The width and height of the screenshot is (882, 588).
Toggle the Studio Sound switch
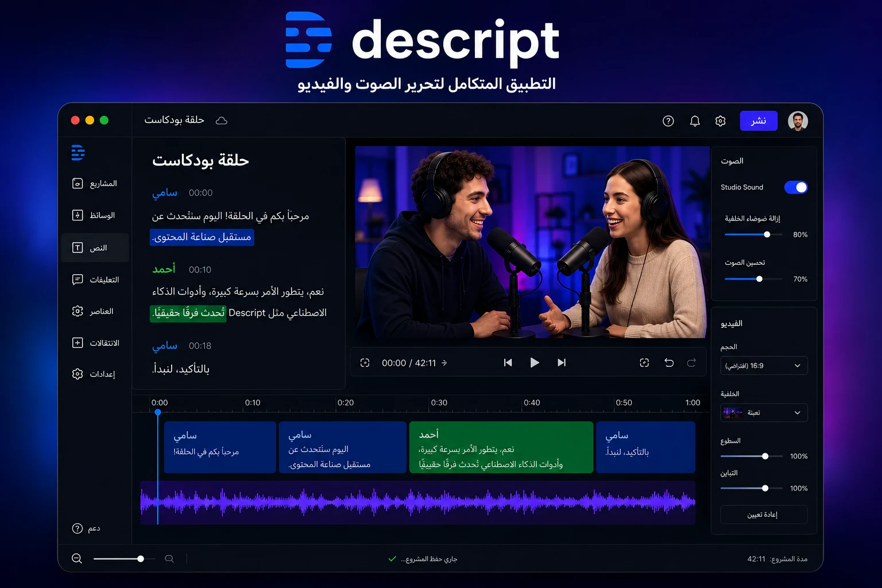[796, 187]
